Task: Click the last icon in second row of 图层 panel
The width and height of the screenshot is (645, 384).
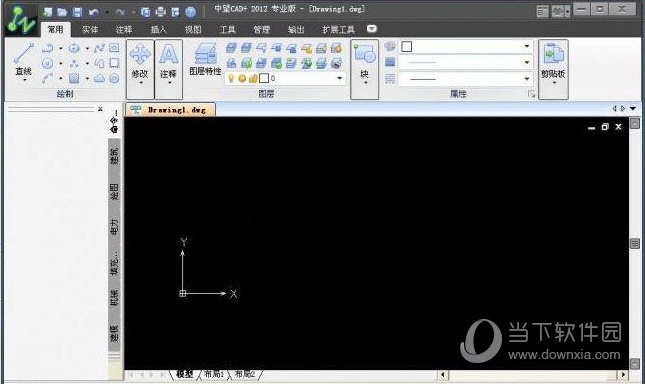Action: 336,63
